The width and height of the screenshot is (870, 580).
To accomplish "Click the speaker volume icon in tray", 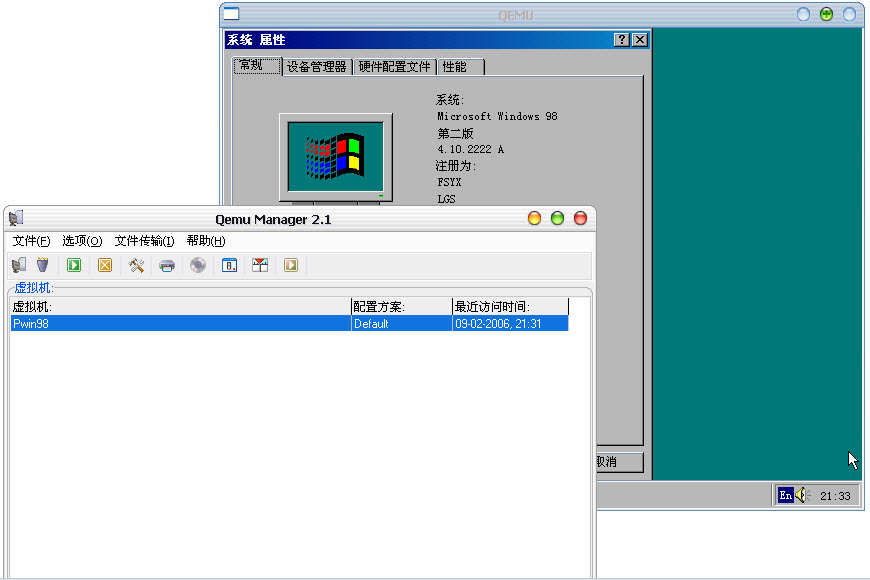I will click(x=801, y=495).
